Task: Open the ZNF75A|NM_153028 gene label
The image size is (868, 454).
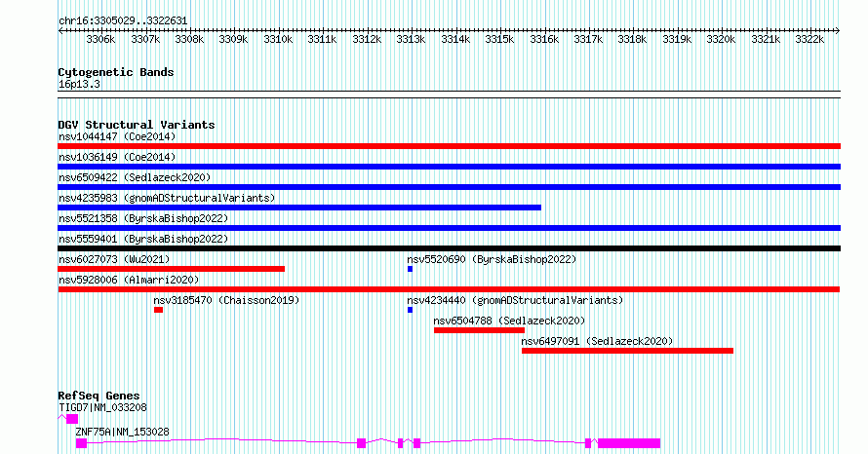Action: coord(122,432)
